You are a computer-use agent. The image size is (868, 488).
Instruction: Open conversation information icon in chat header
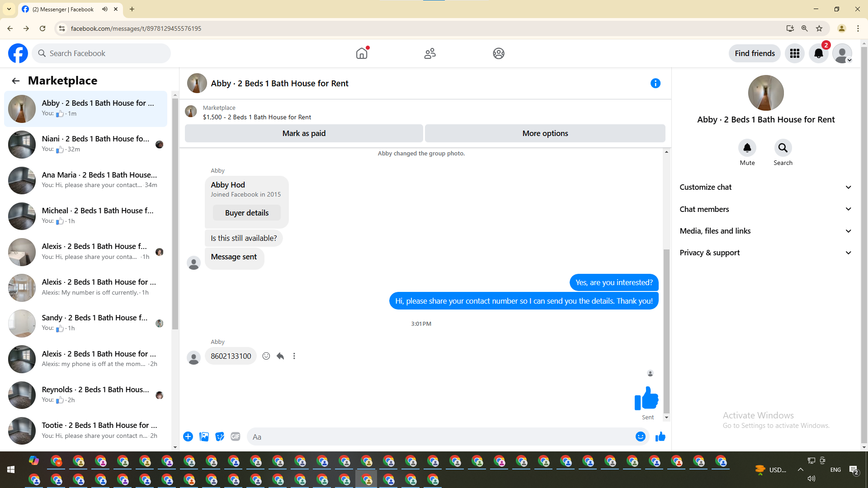[656, 83]
